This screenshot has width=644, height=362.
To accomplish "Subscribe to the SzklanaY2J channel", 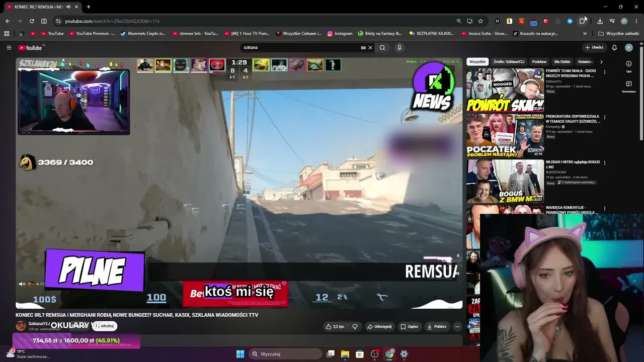I will [105, 326].
